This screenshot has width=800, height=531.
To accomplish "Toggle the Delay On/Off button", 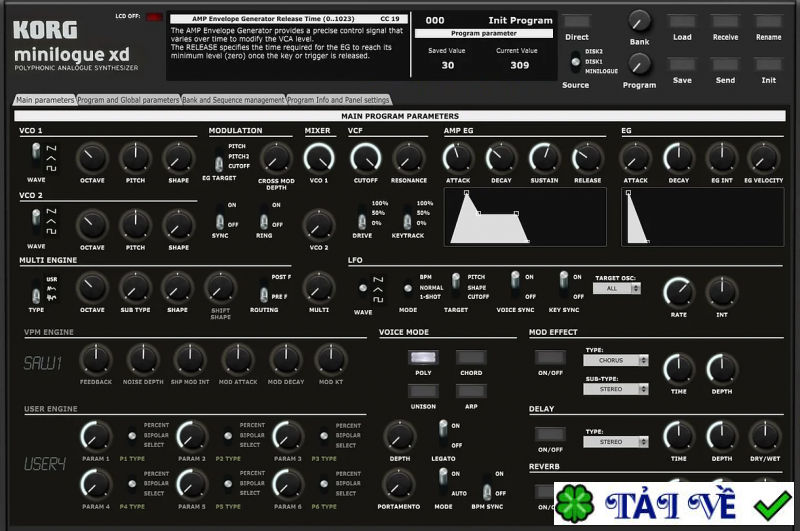I will click(550, 434).
